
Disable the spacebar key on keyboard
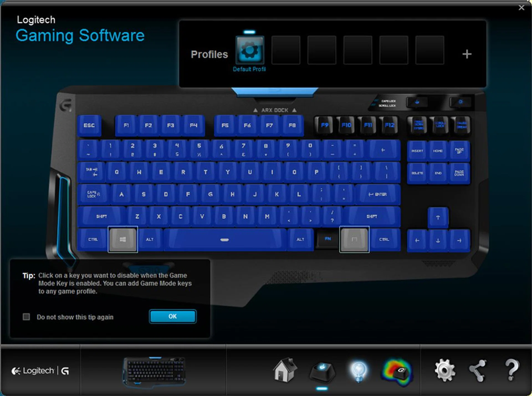tap(224, 240)
